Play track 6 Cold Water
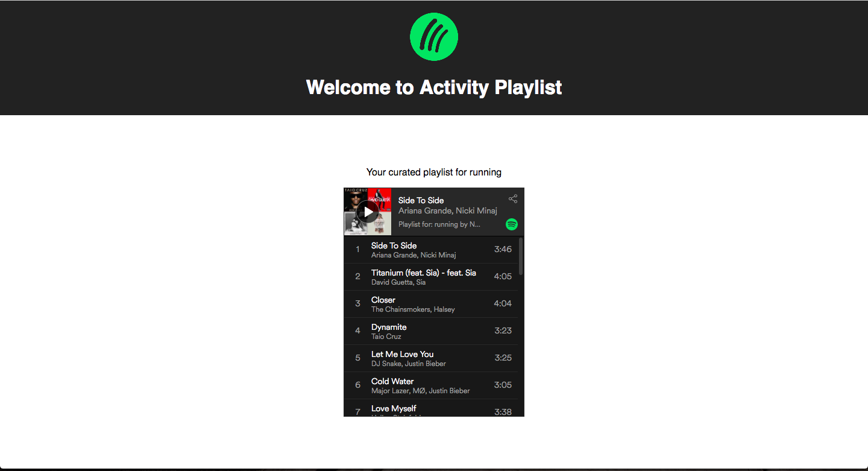 coord(431,385)
